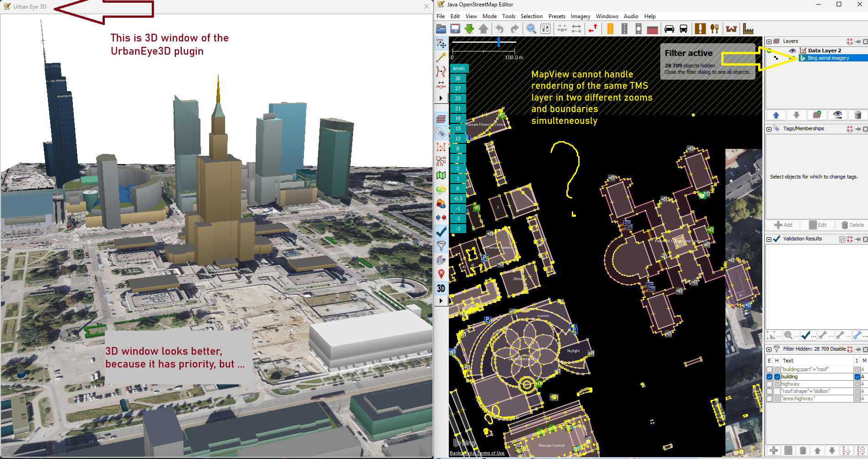
Task: Click the restaurant fork and spoon preset
Action: coord(714,29)
